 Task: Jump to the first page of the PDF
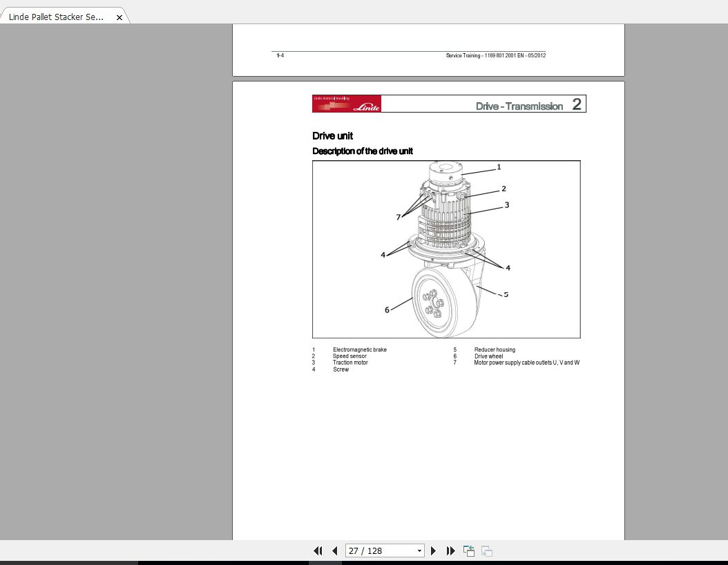318,550
